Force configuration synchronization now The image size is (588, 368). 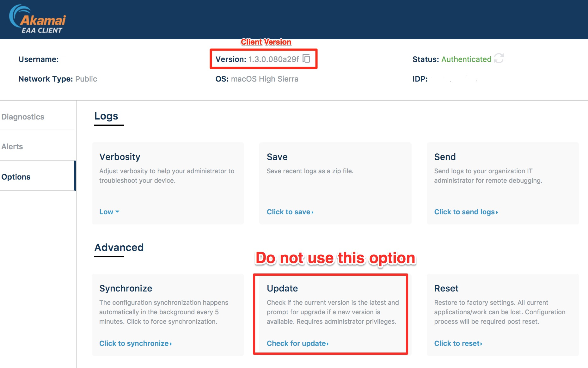135,343
